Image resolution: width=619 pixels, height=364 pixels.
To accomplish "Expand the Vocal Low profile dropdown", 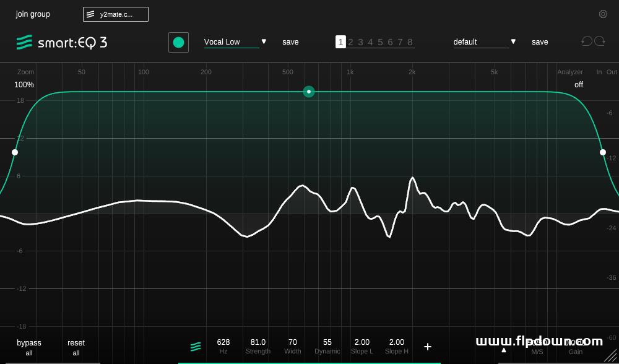I will click(x=264, y=41).
